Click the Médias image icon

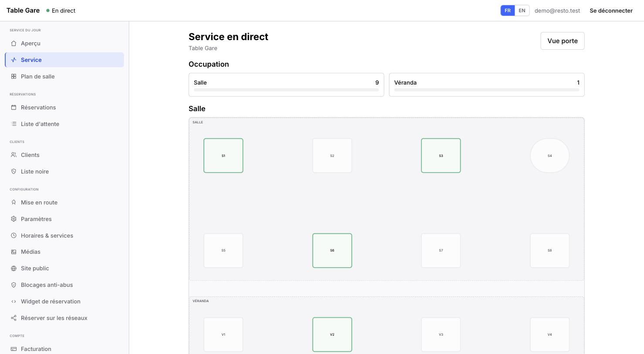click(14, 252)
